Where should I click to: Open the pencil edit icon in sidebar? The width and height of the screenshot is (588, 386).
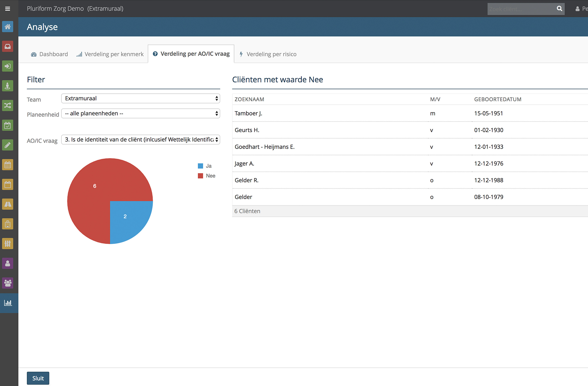8,145
